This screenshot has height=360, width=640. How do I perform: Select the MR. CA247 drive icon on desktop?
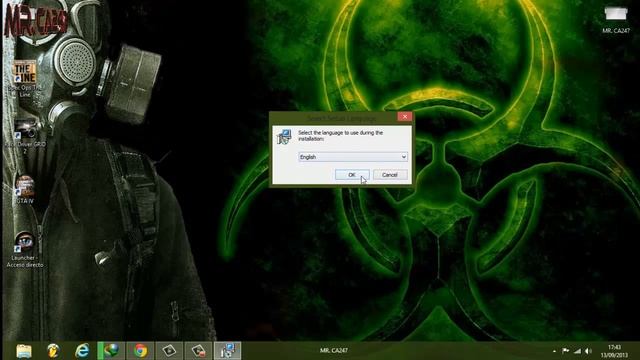tap(616, 20)
